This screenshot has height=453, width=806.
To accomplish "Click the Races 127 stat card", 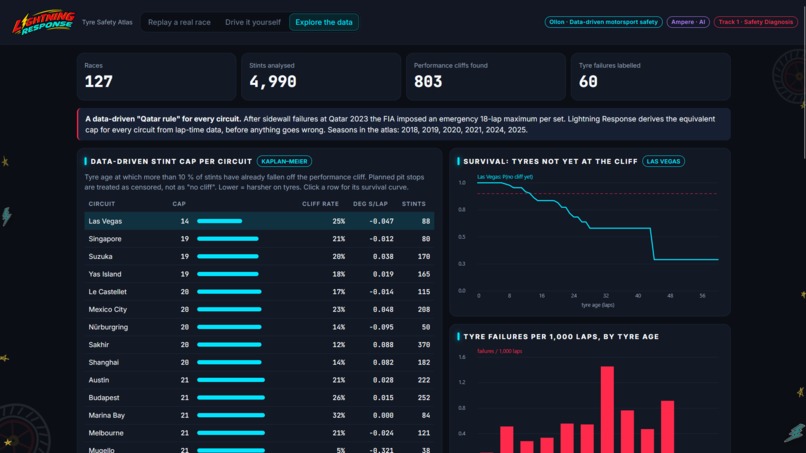I will click(157, 77).
